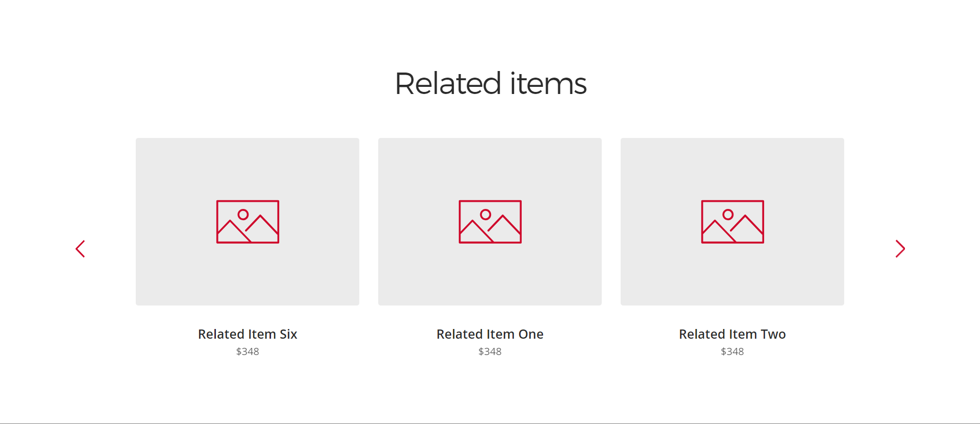The width and height of the screenshot is (980, 424).
Task: Click the word "items" in the section heading
Action: (x=548, y=83)
